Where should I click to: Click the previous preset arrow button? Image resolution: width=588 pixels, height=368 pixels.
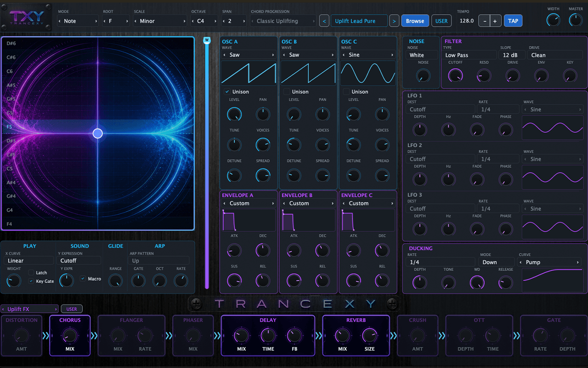(x=324, y=21)
